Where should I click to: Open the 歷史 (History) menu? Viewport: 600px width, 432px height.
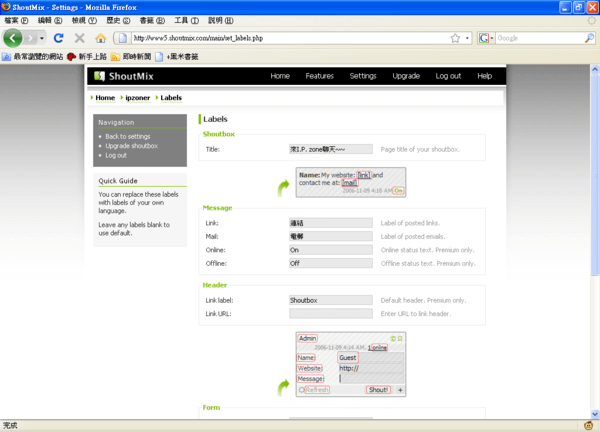tap(118, 20)
